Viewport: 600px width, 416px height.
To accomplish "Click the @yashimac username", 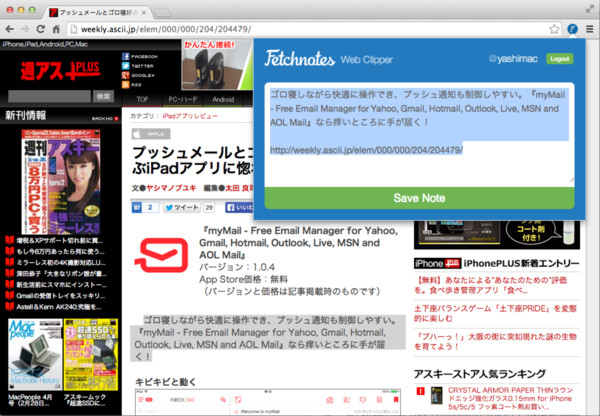I will click(513, 59).
